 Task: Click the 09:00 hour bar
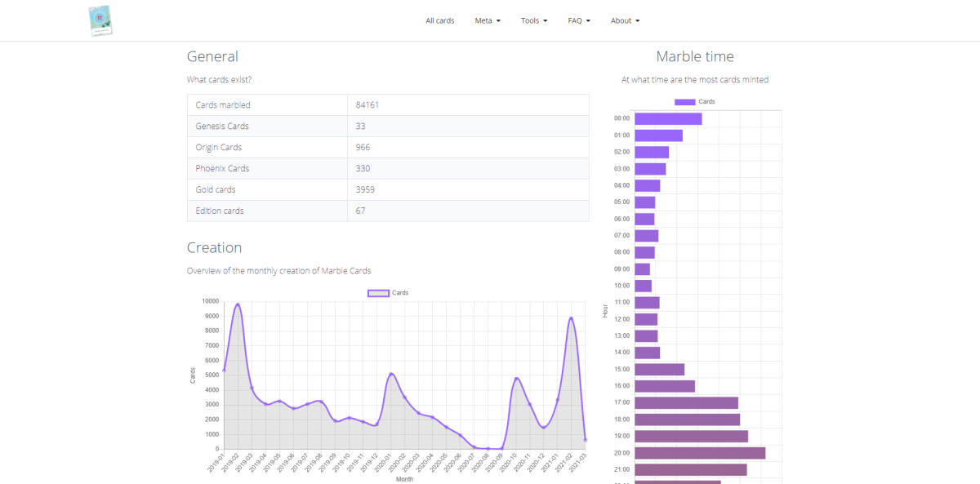642,269
